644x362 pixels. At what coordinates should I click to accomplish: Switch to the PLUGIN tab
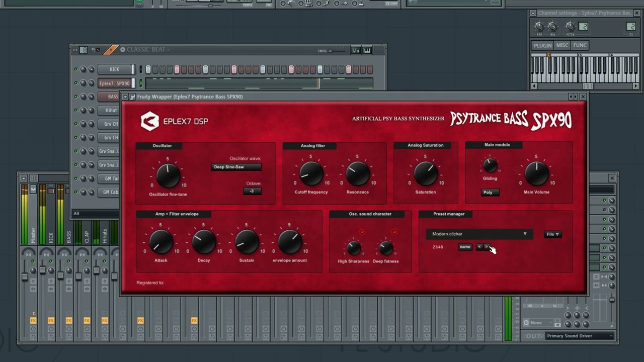pyautogui.click(x=543, y=45)
